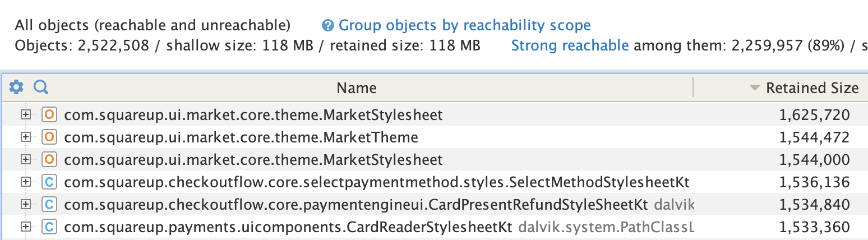Click the magnifier search icon in table header
The width and height of the screenshot is (868, 240).
coord(41,87)
